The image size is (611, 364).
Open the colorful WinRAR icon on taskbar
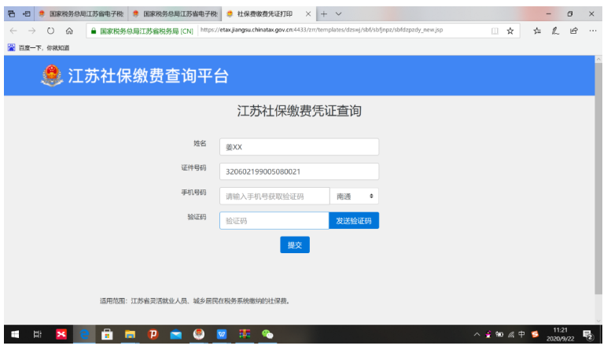click(245, 334)
